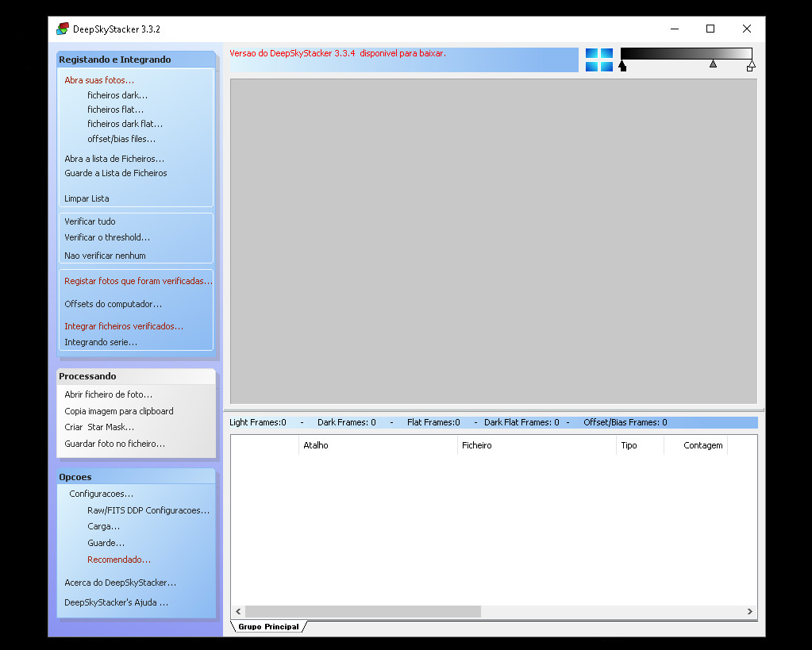Viewport: 812px width, 650px height.
Task: Click 'Carga...' settings option
Action: point(103,527)
